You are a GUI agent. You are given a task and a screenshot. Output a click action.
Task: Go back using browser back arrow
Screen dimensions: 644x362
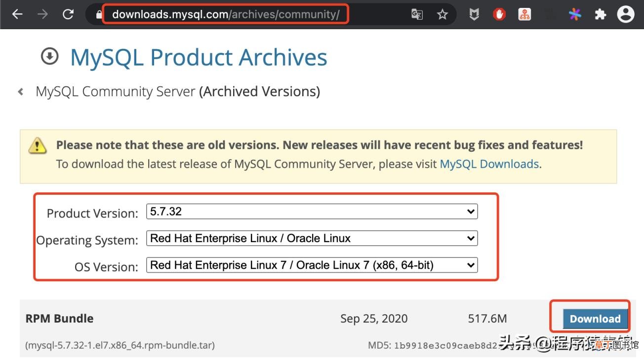18,14
